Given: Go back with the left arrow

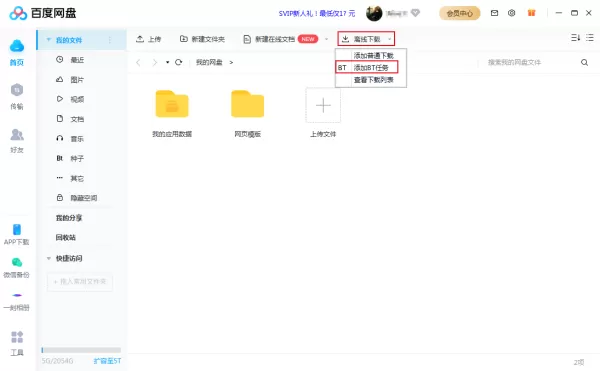Looking at the screenshot, I should pyautogui.click(x=139, y=62).
